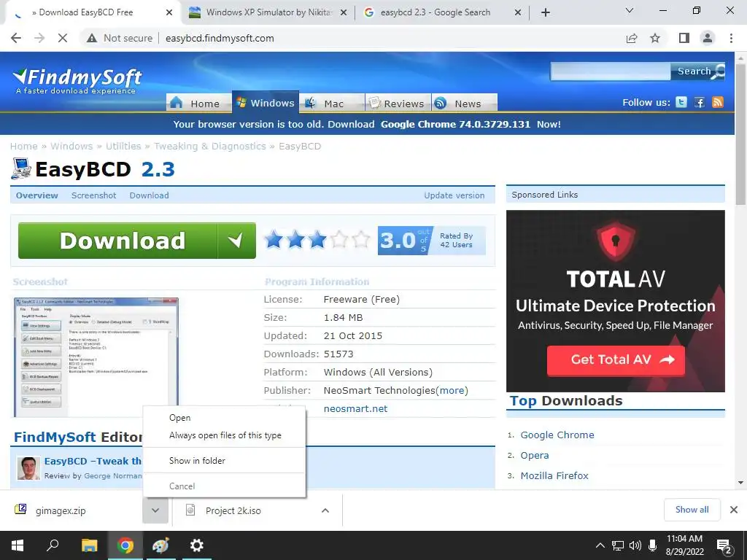Viewport: 747px width, 560px height.
Task: Follow FindMySoft on Facebook icon
Action: [700, 102]
